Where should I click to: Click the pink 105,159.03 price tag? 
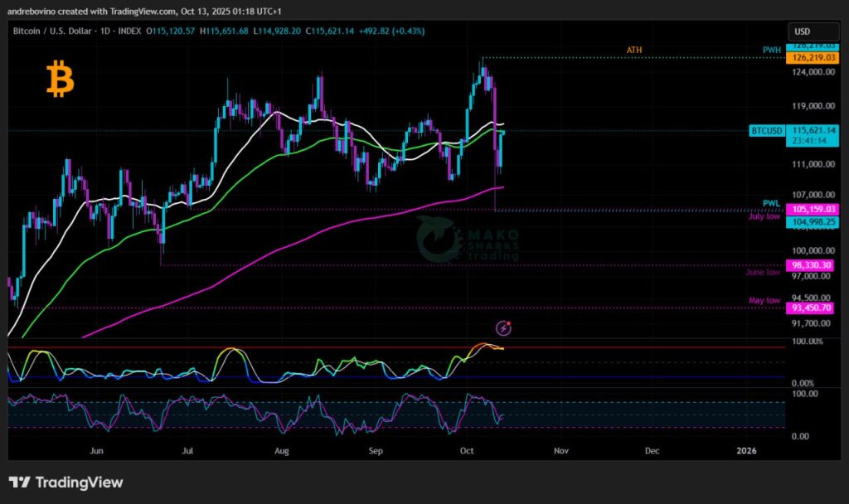(x=813, y=209)
